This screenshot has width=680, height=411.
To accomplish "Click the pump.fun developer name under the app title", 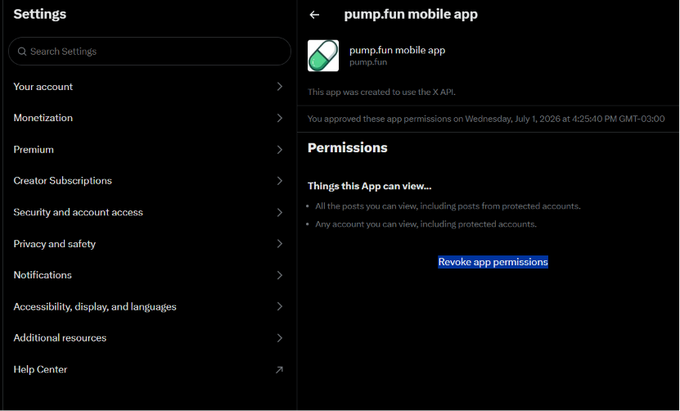I will click(368, 62).
